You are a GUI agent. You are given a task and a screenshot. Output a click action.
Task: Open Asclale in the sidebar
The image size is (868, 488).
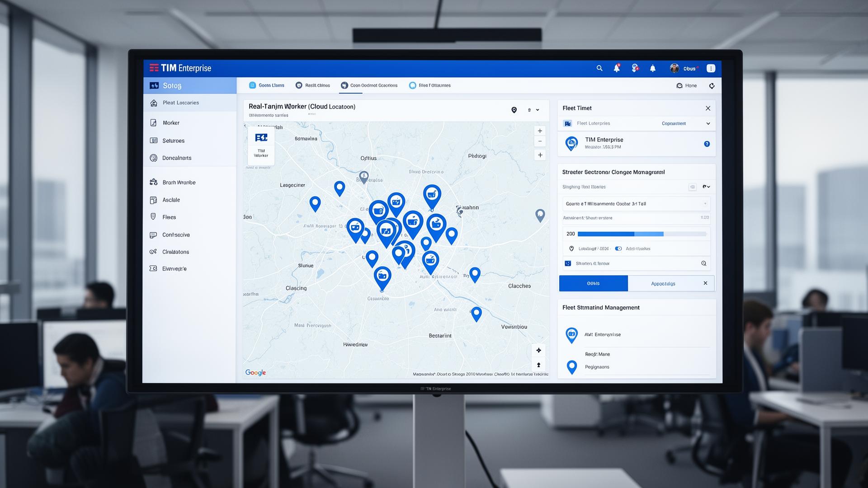click(x=190, y=200)
